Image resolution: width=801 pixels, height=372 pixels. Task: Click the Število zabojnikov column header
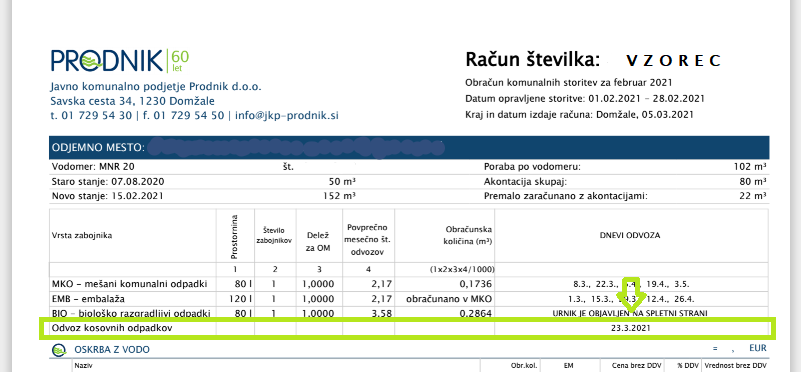pyautogui.click(x=275, y=235)
